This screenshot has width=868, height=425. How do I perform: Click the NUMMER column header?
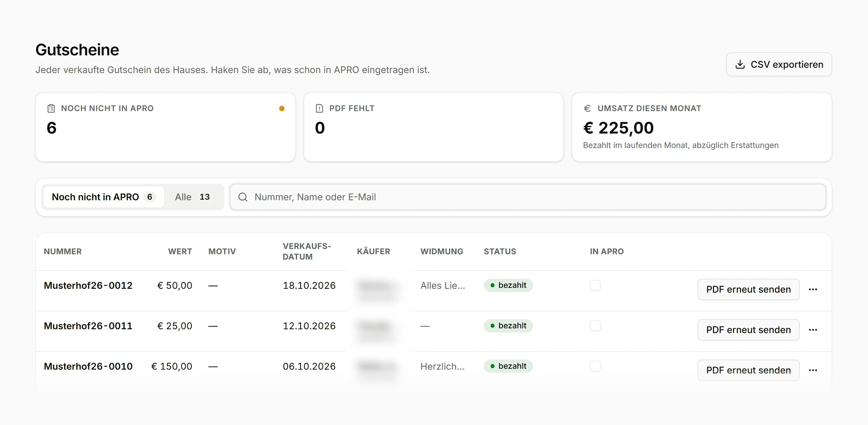tap(63, 252)
